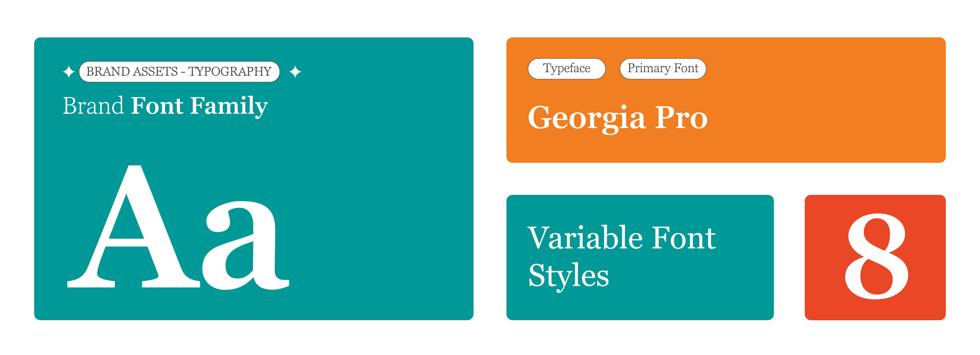Click the sparkle star right of Typography label
The width and height of the screenshot is (980, 355).
(295, 71)
